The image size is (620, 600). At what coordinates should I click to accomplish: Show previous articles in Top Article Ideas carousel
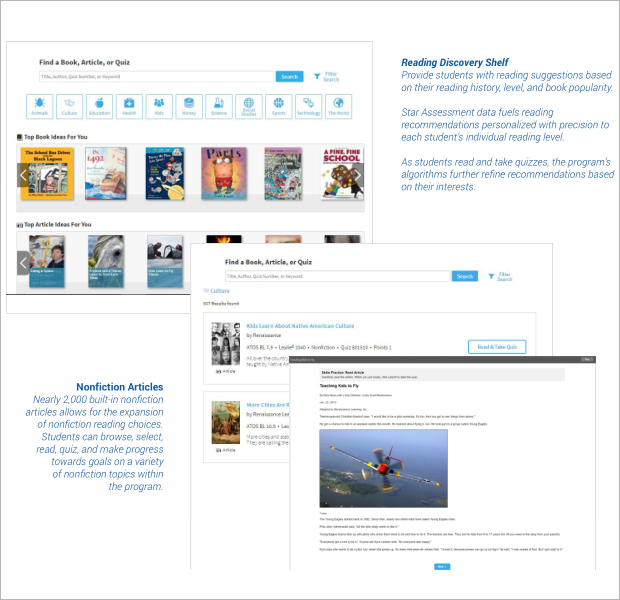pos(23,263)
